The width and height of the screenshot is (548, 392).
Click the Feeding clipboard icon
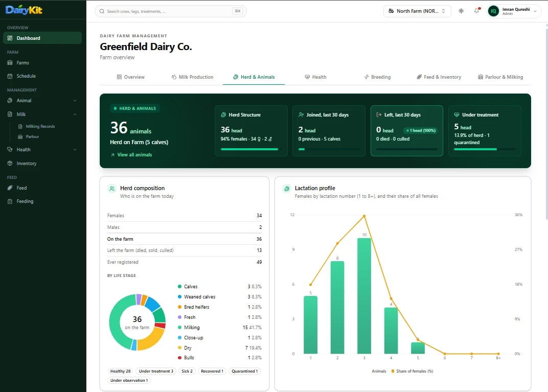pos(10,201)
